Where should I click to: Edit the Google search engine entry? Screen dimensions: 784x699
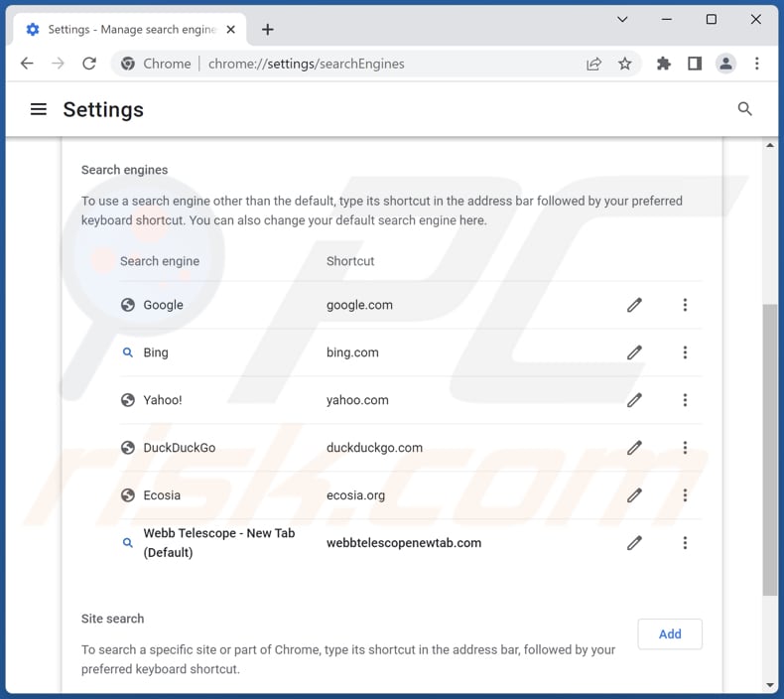[634, 305]
